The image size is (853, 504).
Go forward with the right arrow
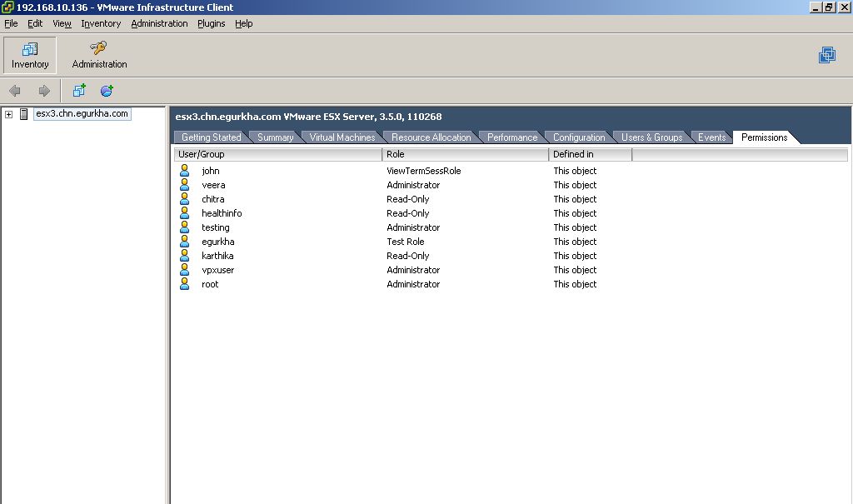tap(44, 91)
